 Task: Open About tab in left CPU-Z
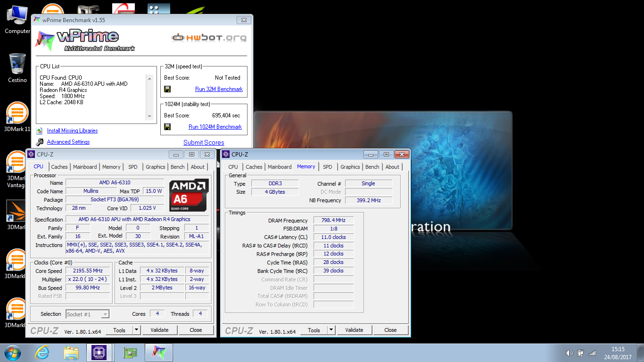point(198,167)
